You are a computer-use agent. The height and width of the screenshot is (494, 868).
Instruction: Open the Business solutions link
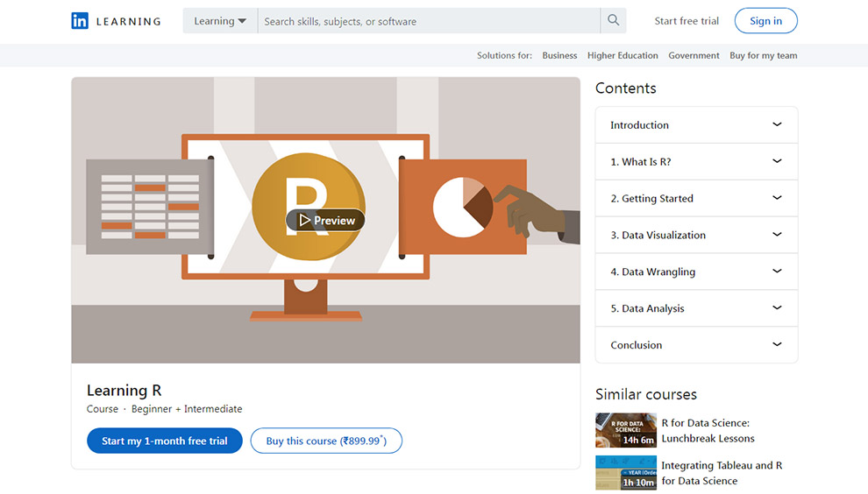coord(559,55)
